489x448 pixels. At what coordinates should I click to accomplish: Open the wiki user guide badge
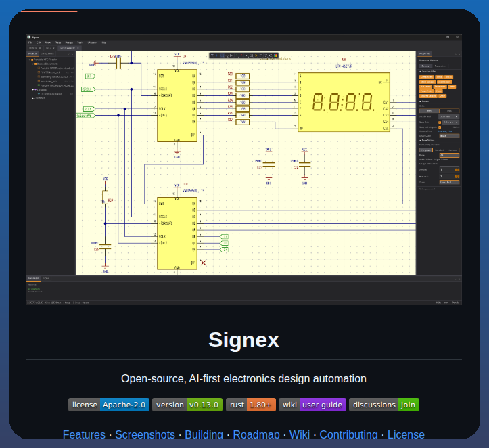[312, 405]
